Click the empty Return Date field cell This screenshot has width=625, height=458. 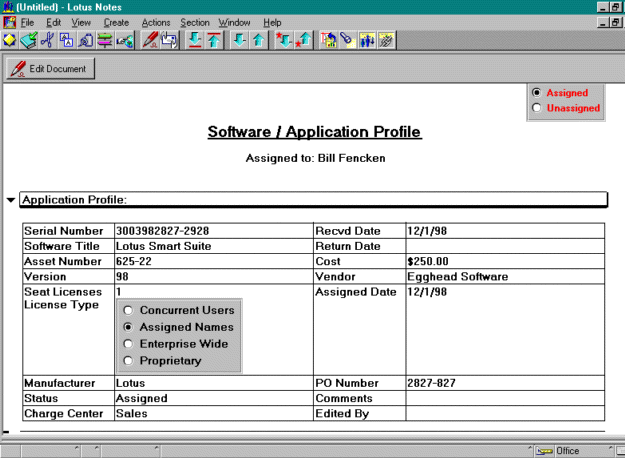click(x=505, y=246)
